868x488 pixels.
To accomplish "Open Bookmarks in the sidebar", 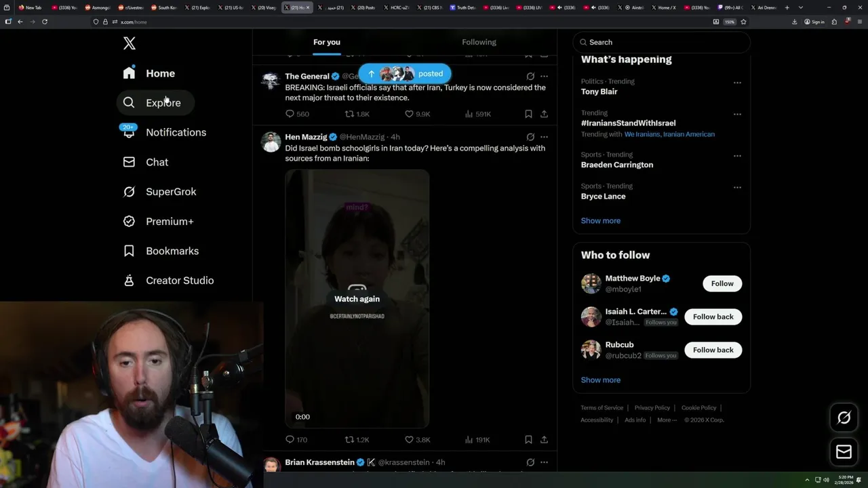I will (161, 251).
